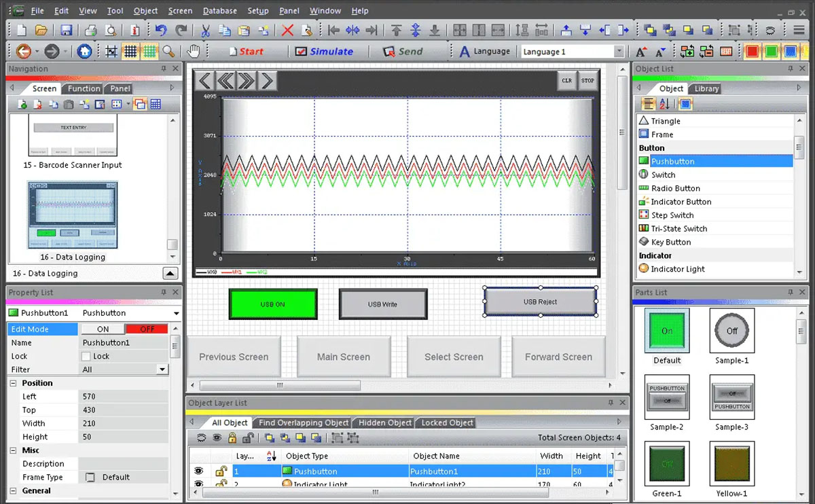Increase font size with A up icon
This screenshot has height=504, width=815.
click(641, 52)
